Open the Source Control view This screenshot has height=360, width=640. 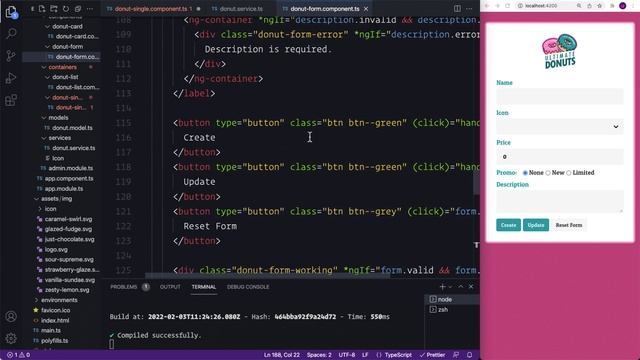pyautogui.click(x=11, y=56)
